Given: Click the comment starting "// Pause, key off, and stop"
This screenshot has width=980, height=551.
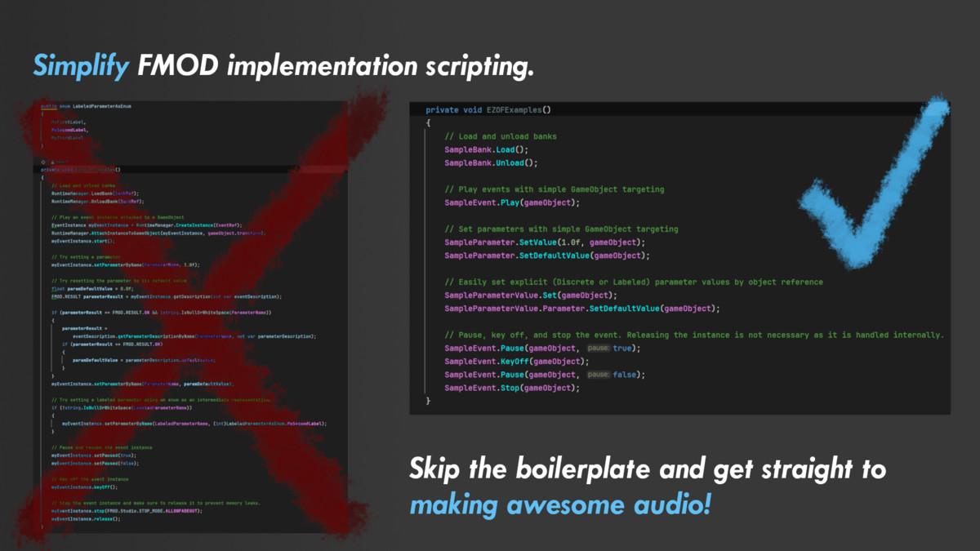Looking at the screenshot, I should pos(695,335).
